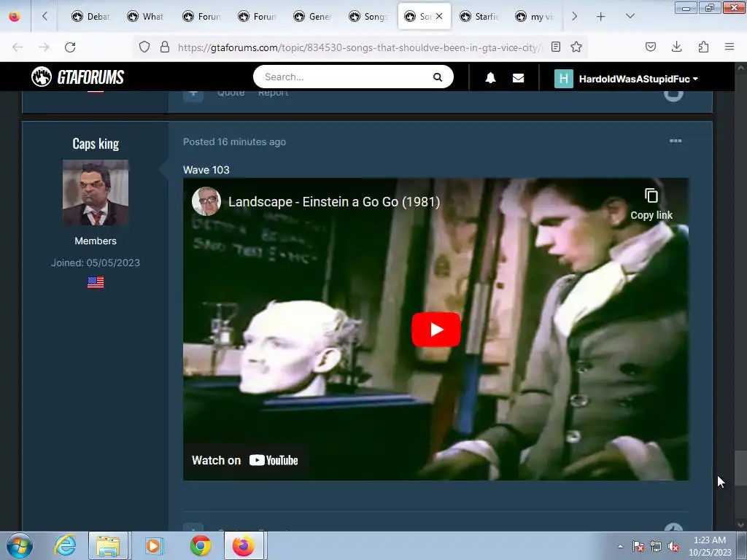Switch to the 'my vi' tab
Viewport: 747px width, 560px height.
coord(535,16)
